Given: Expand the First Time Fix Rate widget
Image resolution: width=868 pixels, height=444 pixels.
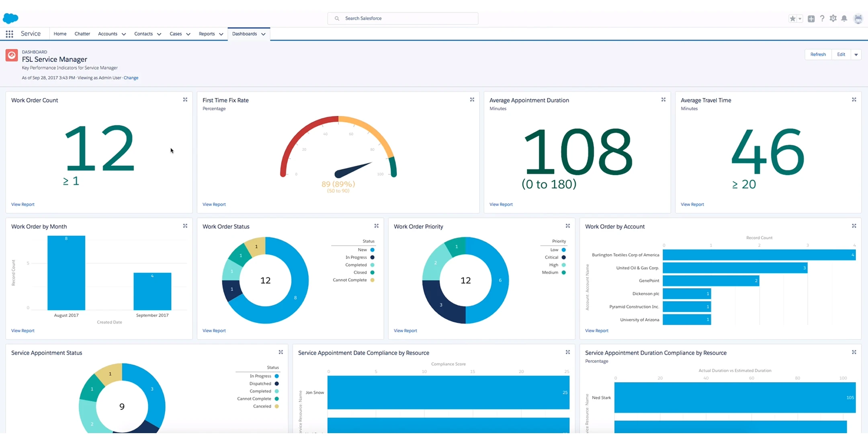Looking at the screenshot, I should coord(472,100).
